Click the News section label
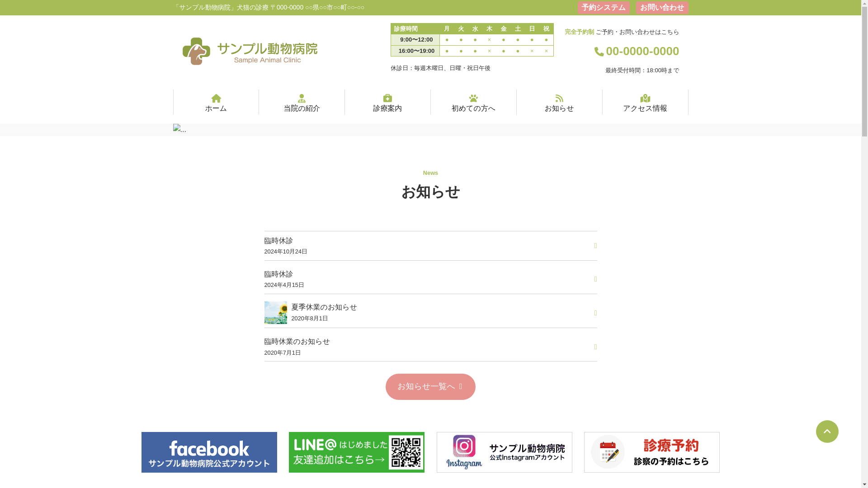The width and height of the screenshot is (868, 488). tap(430, 173)
